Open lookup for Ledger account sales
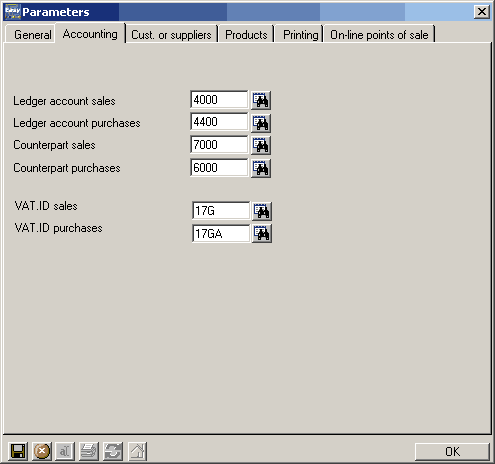 point(261,100)
